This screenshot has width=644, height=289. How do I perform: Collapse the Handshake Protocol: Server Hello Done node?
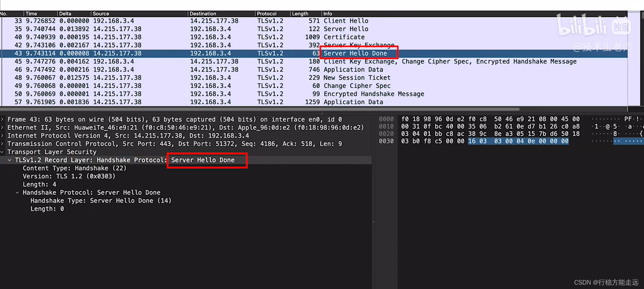coord(17,193)
